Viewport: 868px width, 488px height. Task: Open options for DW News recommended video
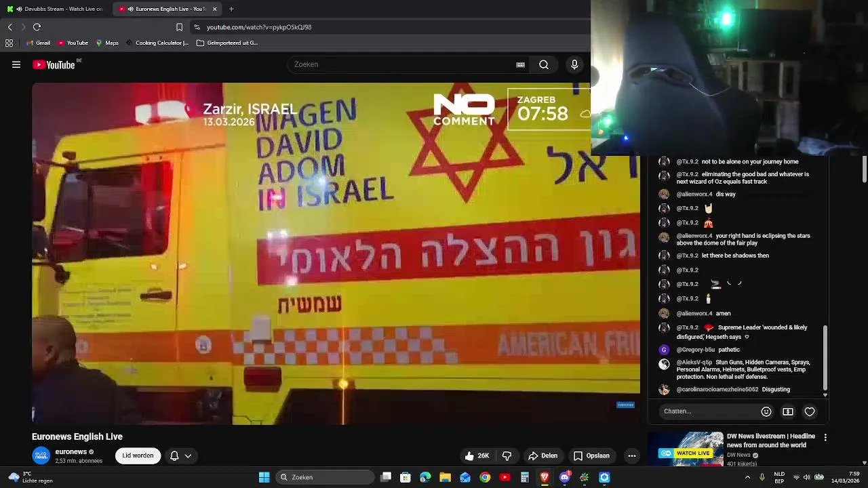(x=825, y=438)
